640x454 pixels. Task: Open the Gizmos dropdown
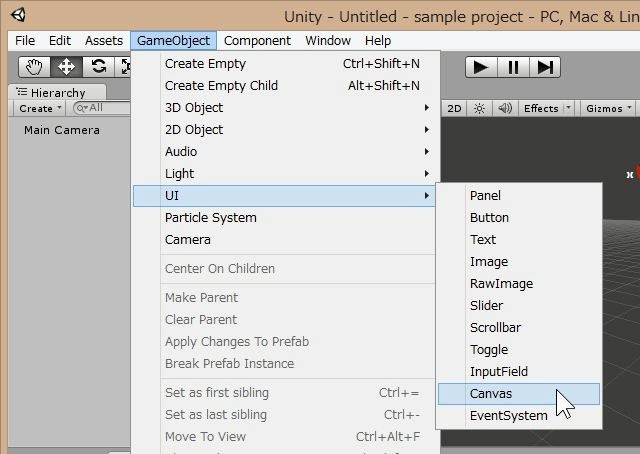[609, 109]
